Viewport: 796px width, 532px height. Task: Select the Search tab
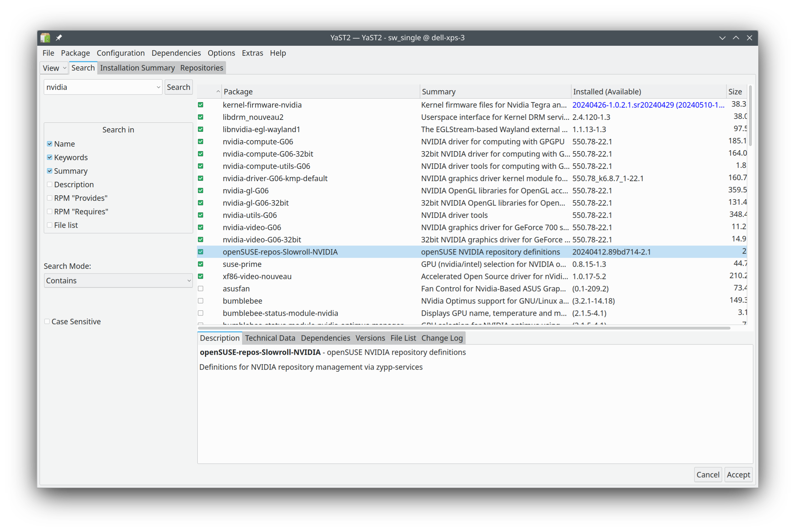pyautogui.click(x=83, y=68)
